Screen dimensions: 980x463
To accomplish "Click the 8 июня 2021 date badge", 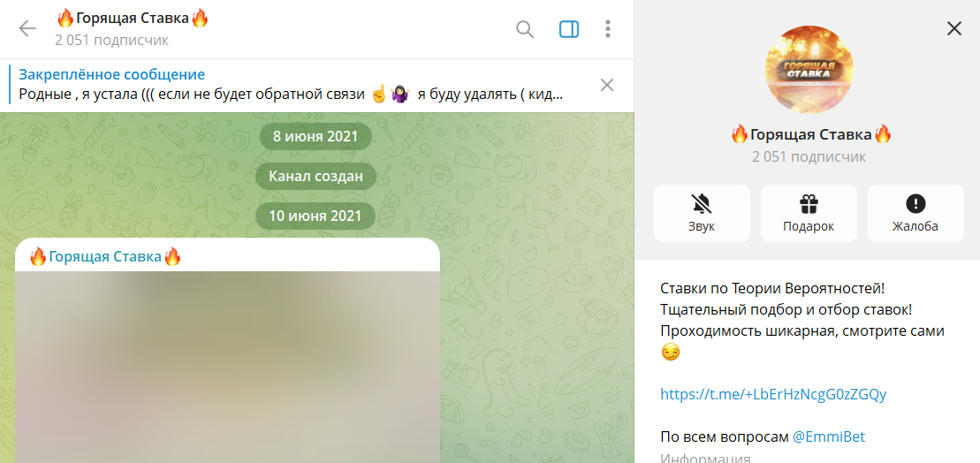I will coord(316,137).
